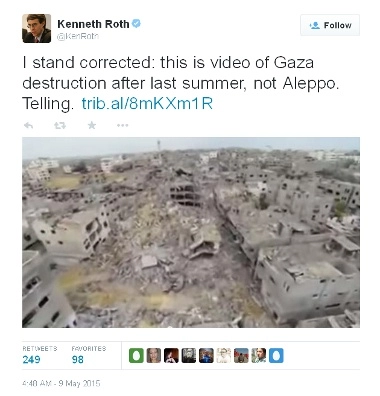The image size is (380, 396).
Task: Open the fifth avatar with blue tones
Action: (206, 355)
